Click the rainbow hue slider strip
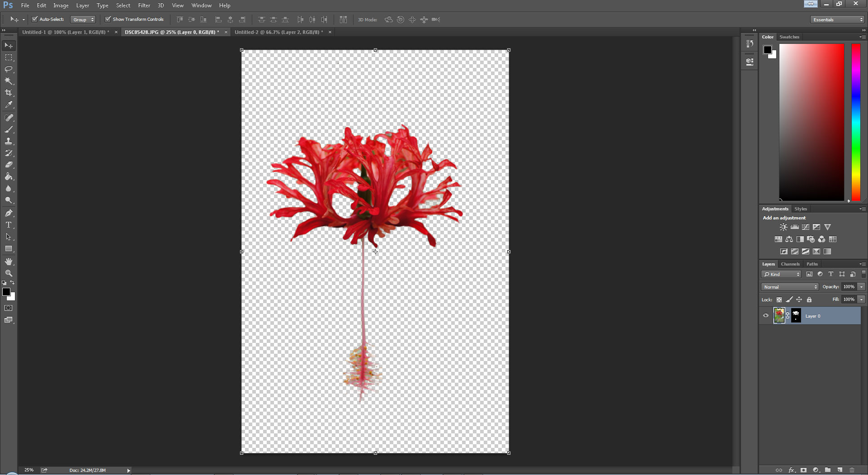Image resolution: width=868 pixels, height=475 pixels. tap(856, 122)
